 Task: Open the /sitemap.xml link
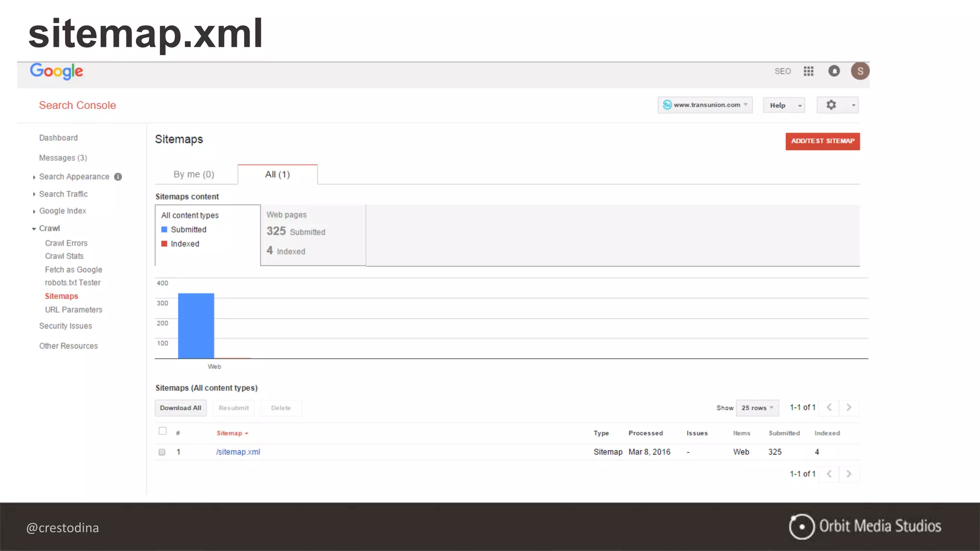[x=238, y=452]
